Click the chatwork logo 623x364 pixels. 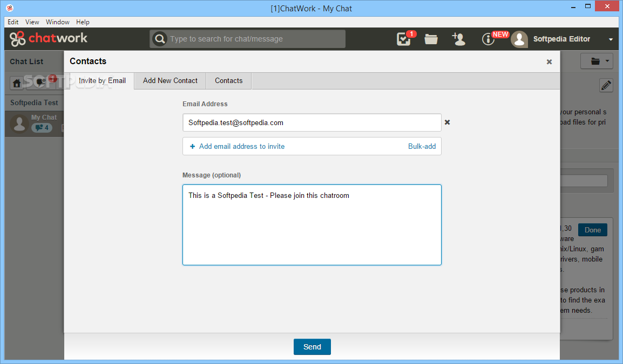49,38
